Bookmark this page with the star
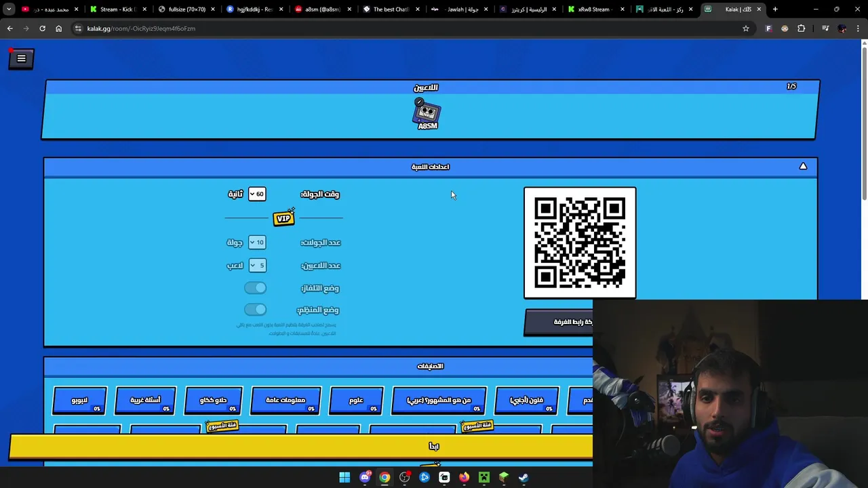This screenshot has width=868, height=488. pos(746,28)
